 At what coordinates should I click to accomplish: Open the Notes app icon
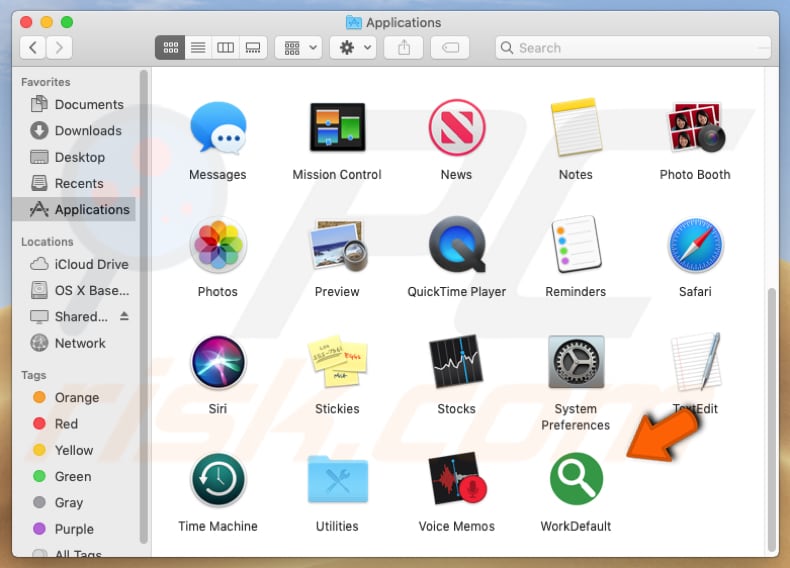(575, 127)
